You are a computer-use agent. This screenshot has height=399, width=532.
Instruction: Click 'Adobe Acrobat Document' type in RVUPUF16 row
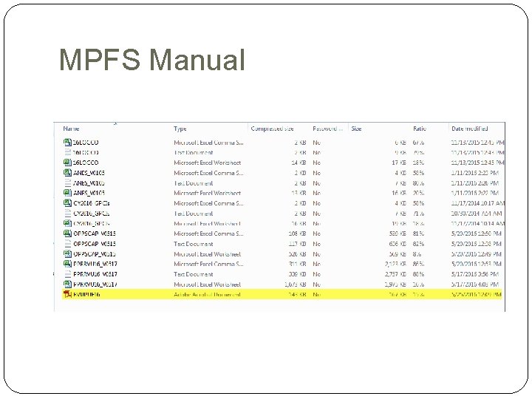[x=207, y=295]
